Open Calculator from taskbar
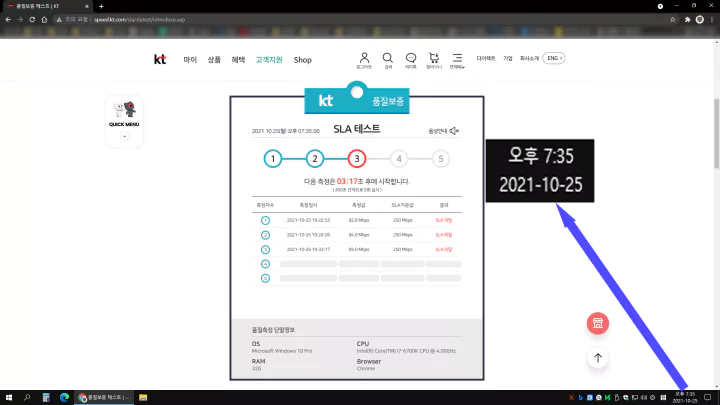The image size is (720, 405). click(x=46, y=398)
